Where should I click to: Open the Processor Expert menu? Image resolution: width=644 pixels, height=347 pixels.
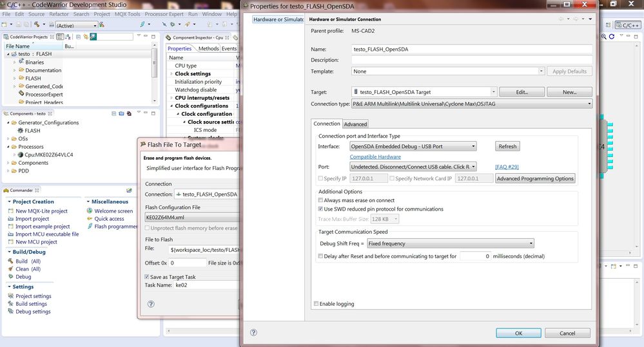click(x=164, y=14)
